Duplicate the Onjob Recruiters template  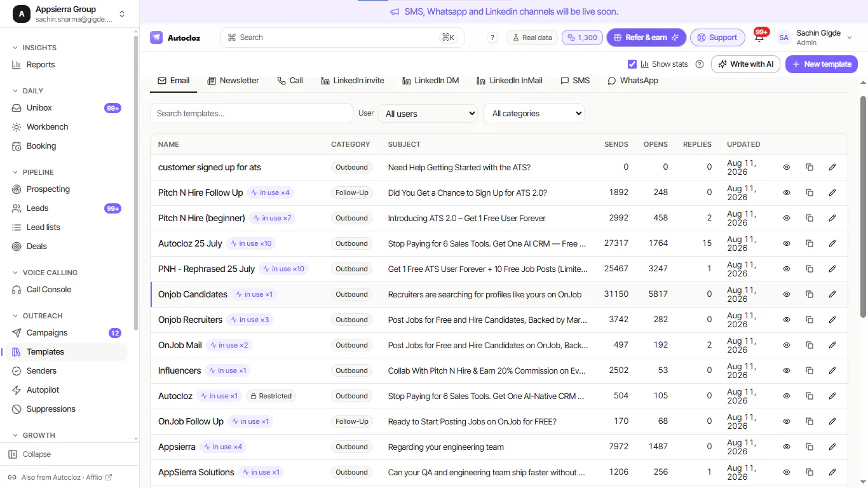tap(810, 320)
